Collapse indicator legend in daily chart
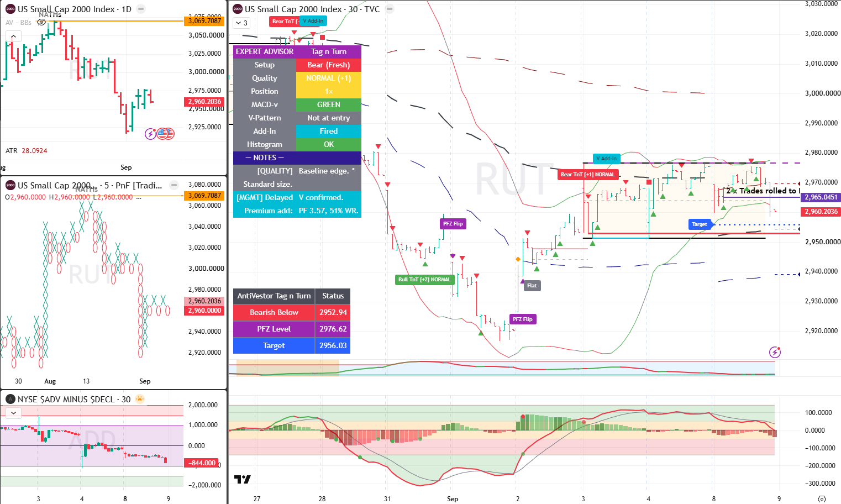 (13, 36)
